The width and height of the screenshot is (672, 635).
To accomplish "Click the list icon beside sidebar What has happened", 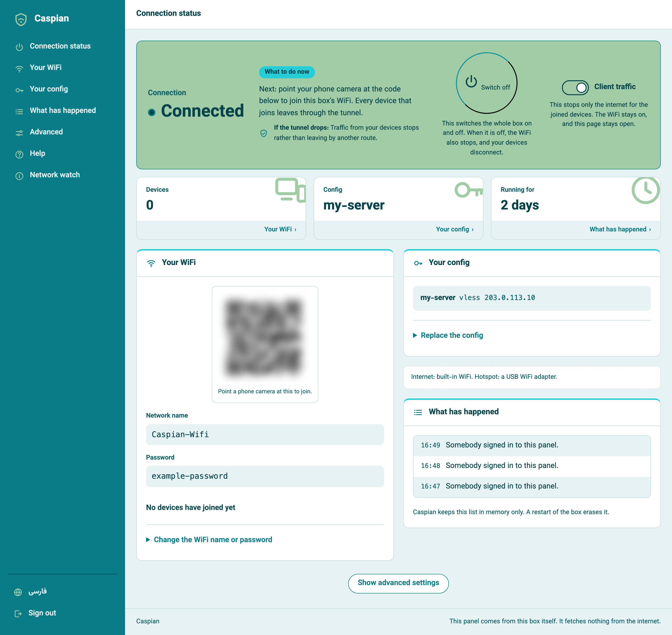I will [x=19, y=112].
